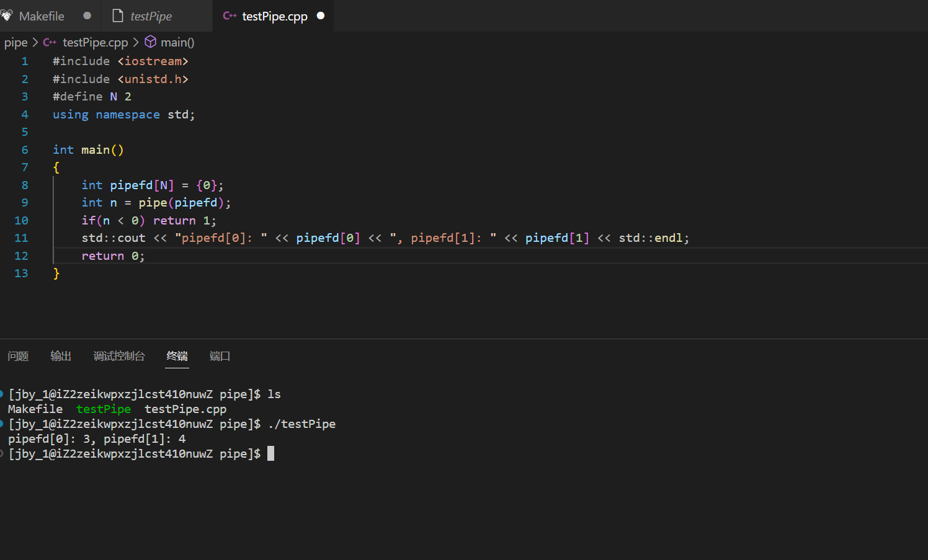Click terminal output 'pipefd[0]: 3, pipefd[1]: 4'
928x560 pixels.
tap(97, 439)
